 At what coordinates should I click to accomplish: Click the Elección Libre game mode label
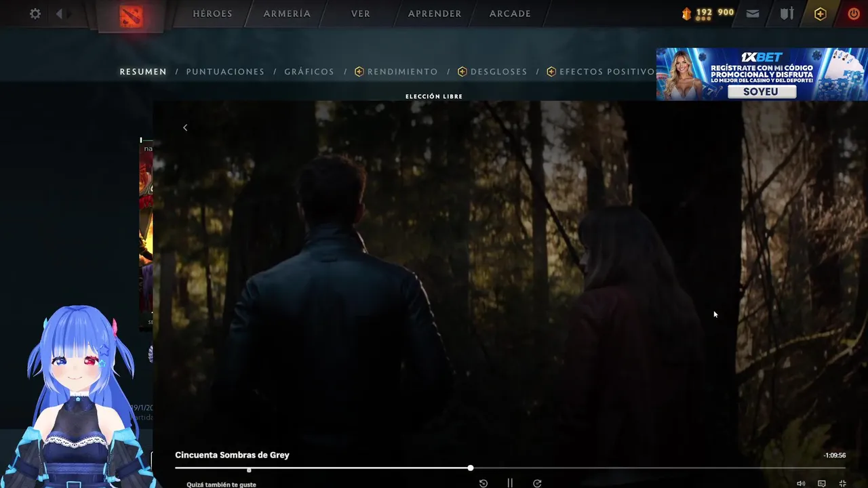pos(434,96)
